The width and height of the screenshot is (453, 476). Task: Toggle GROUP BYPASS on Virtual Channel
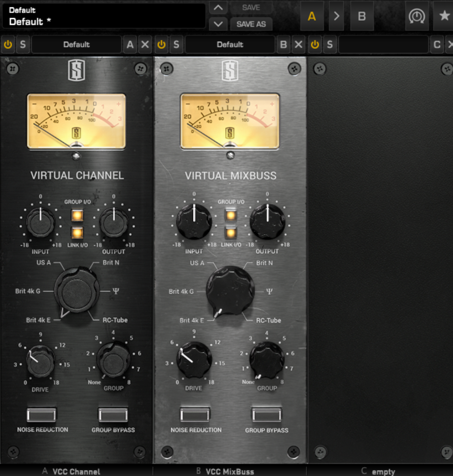[113, 415]
